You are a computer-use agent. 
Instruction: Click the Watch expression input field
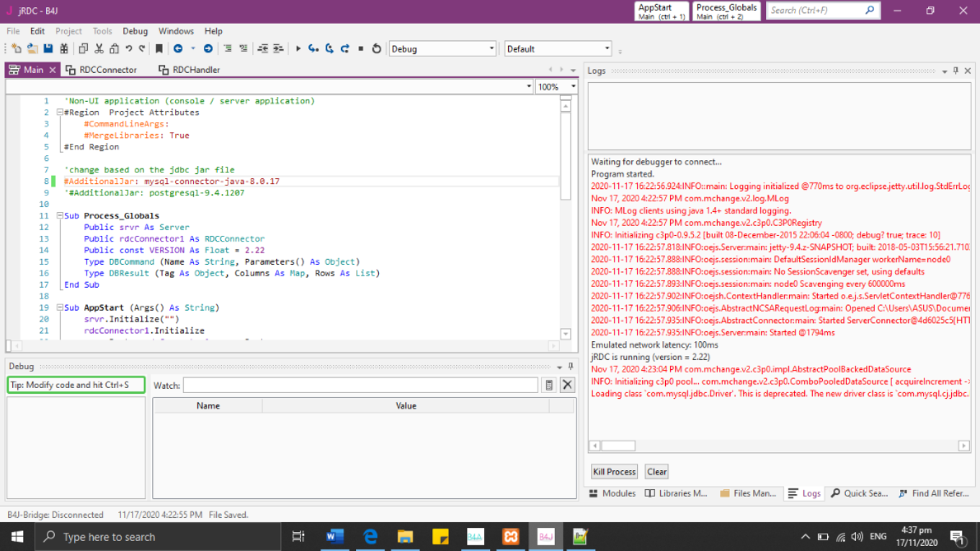tap(360, 385)
